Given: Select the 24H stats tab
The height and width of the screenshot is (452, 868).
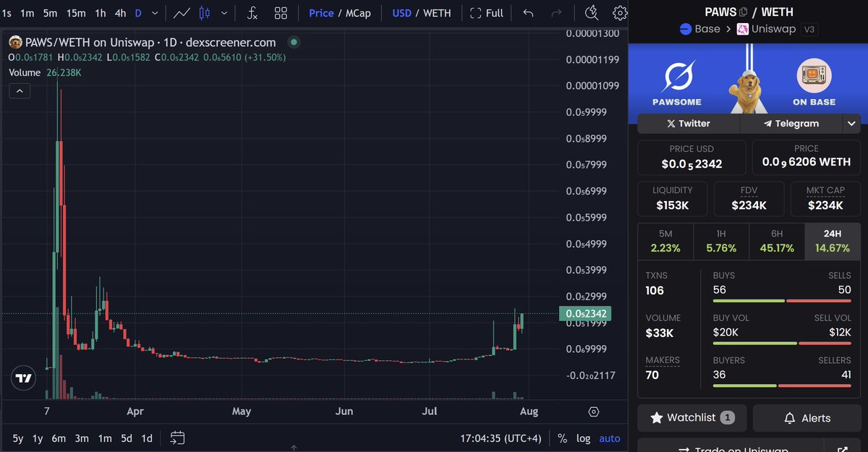Looking at the screenshot, I should click(x=833, y=242).
